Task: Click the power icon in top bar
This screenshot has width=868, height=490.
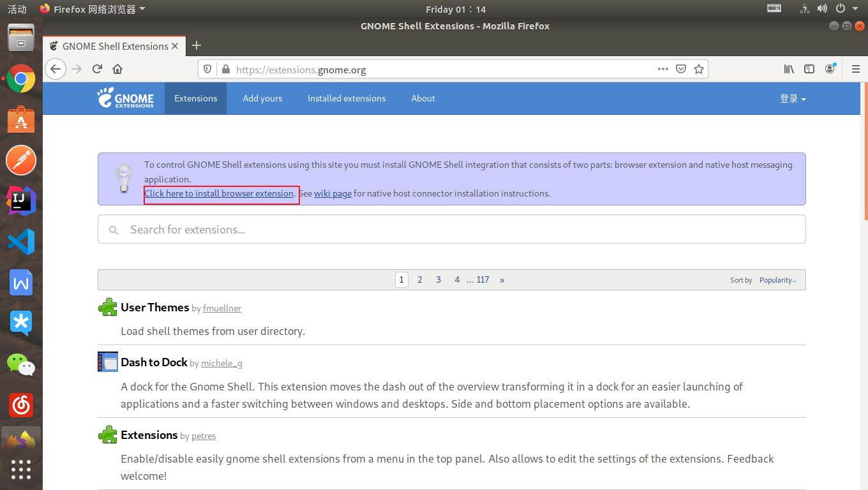Action: coord(840,9)
